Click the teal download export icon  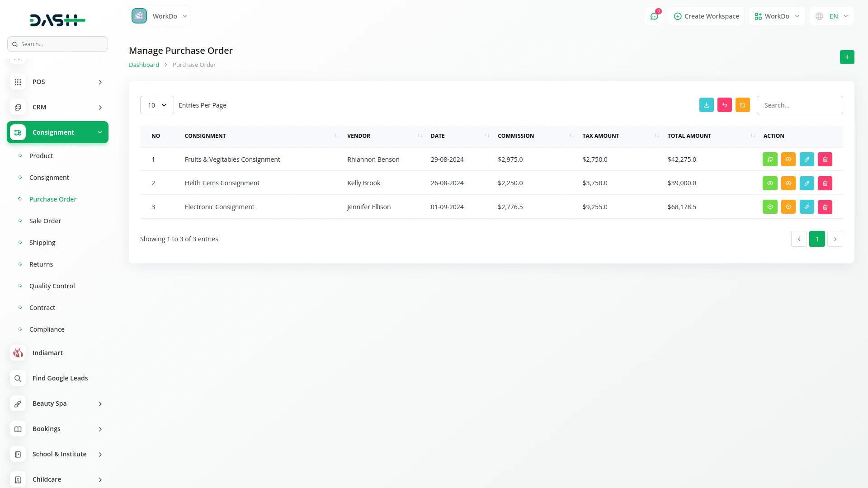click(706, 105)
